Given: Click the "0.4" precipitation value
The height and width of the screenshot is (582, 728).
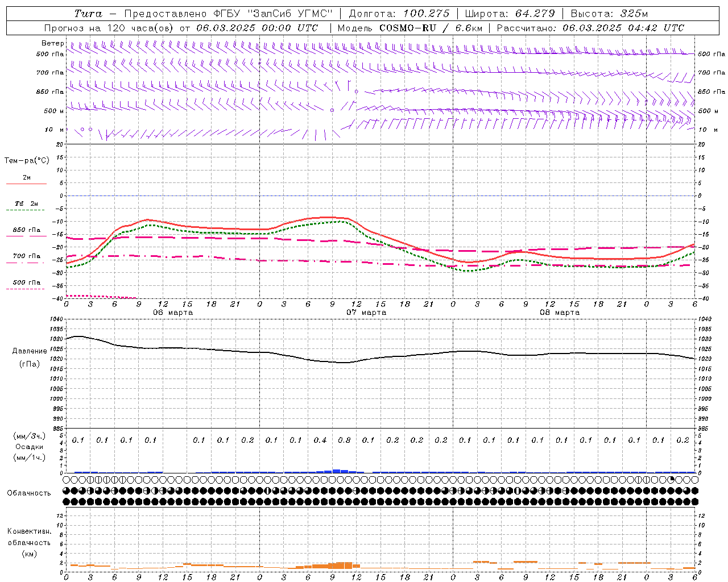Looking at the screenshot, I should (x=320, y=440).
